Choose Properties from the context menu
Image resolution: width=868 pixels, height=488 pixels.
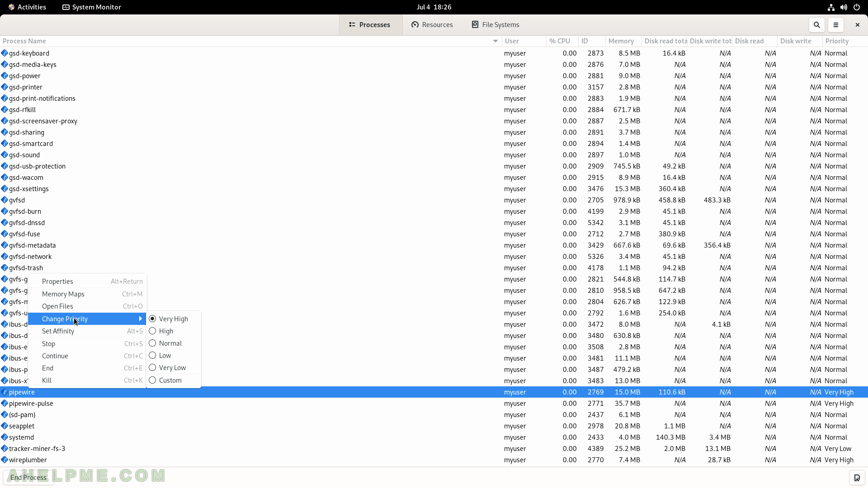(87, 281)
